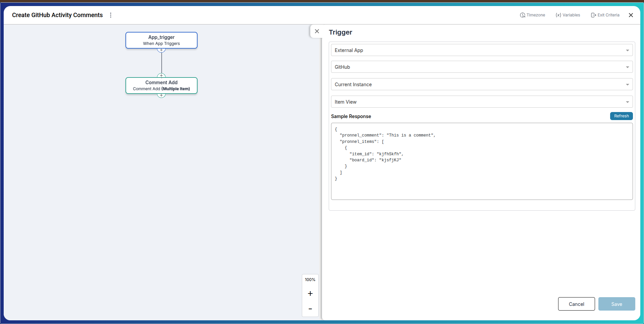Refresh the sample response

tap(621, 116)
